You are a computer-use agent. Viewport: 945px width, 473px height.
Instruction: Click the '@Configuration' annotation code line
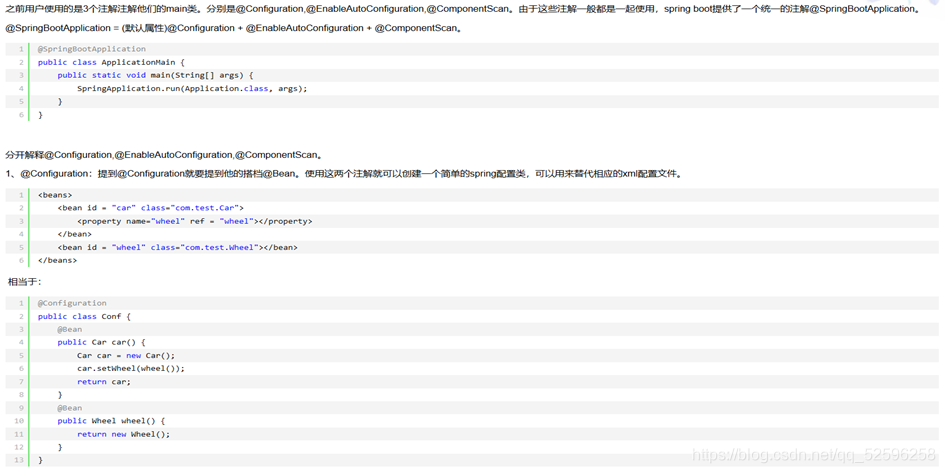(x=72, y=303)
